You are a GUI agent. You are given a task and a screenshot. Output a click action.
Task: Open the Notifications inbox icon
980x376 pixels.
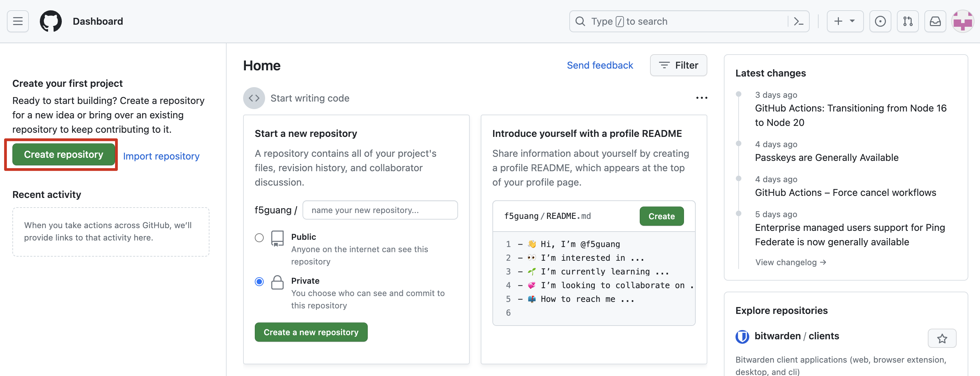coord(935,21)
